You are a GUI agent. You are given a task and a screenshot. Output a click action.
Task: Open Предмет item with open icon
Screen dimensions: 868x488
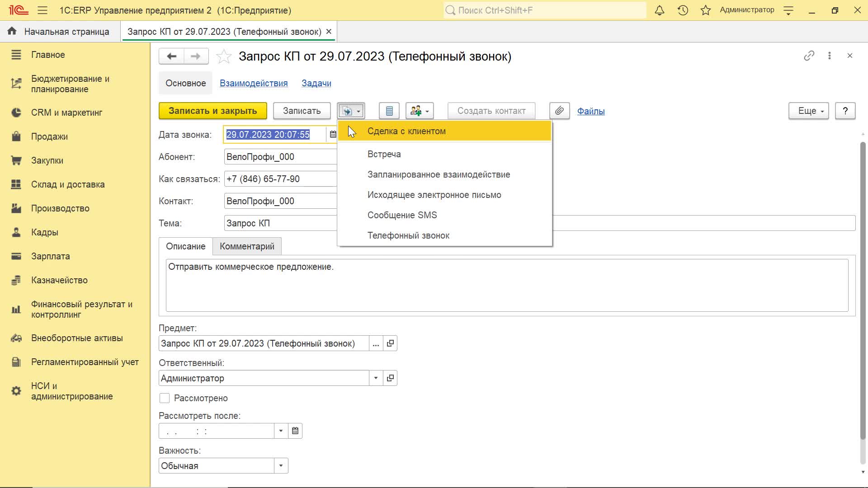(390, 343)
